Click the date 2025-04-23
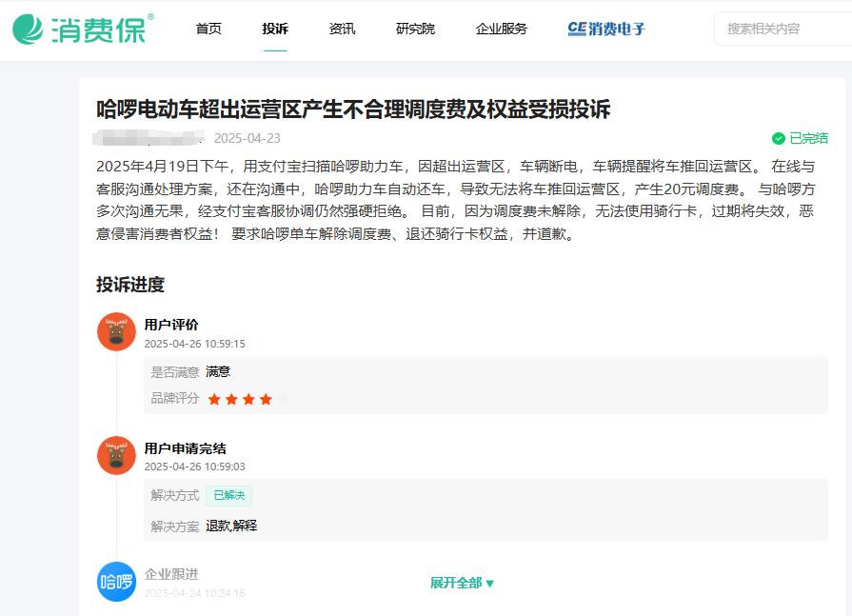Screen dimensions: 852x616 click(x=248, y=138)
